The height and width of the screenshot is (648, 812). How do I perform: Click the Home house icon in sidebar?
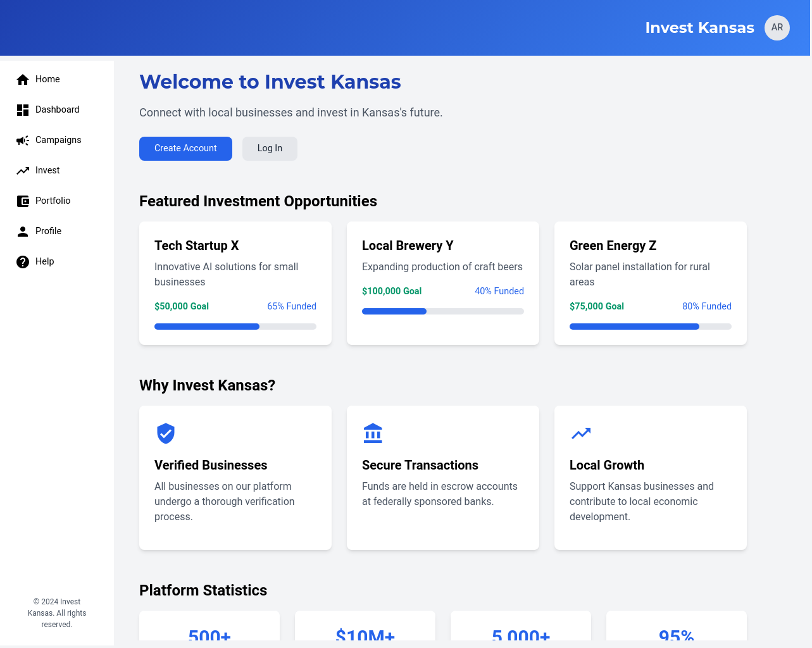[23, 79]
